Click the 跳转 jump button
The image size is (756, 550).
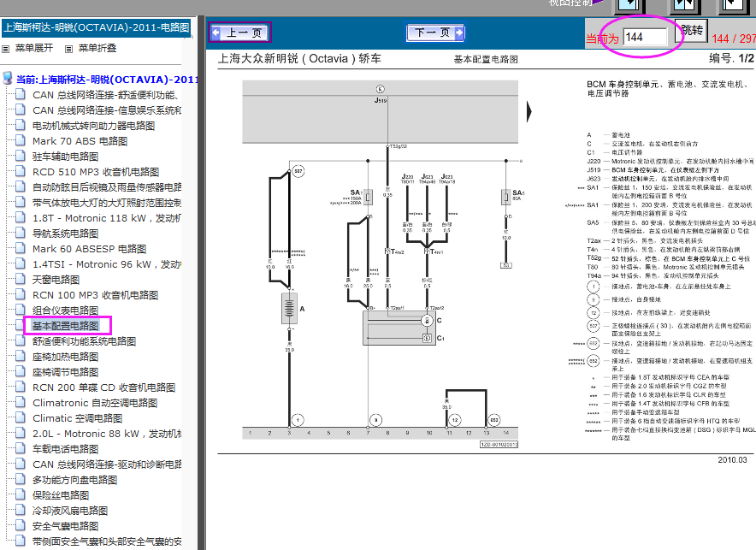point(691,31)
